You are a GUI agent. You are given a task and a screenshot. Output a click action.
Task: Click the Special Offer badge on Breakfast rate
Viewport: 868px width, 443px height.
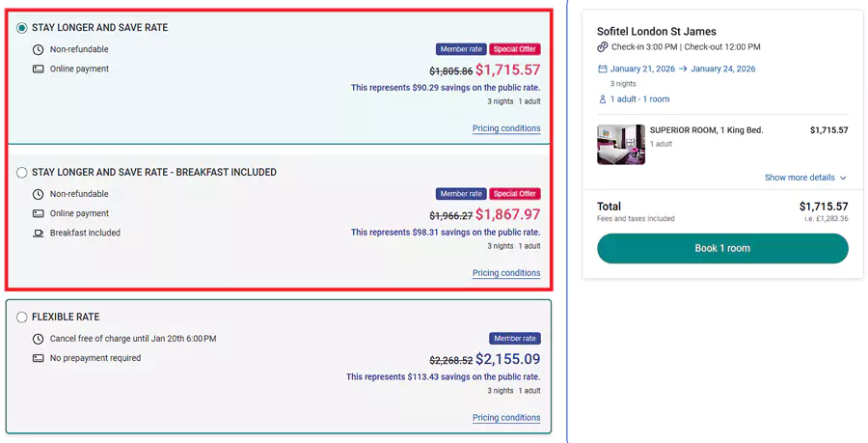515,194
